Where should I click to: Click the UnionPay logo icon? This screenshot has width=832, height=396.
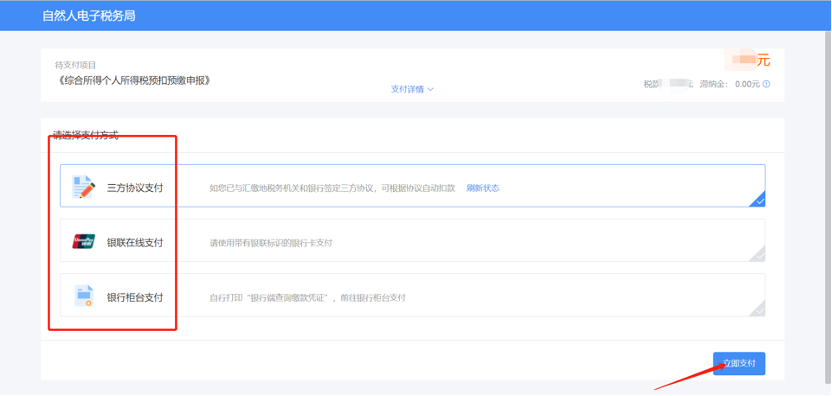click(x=83, y=242)
